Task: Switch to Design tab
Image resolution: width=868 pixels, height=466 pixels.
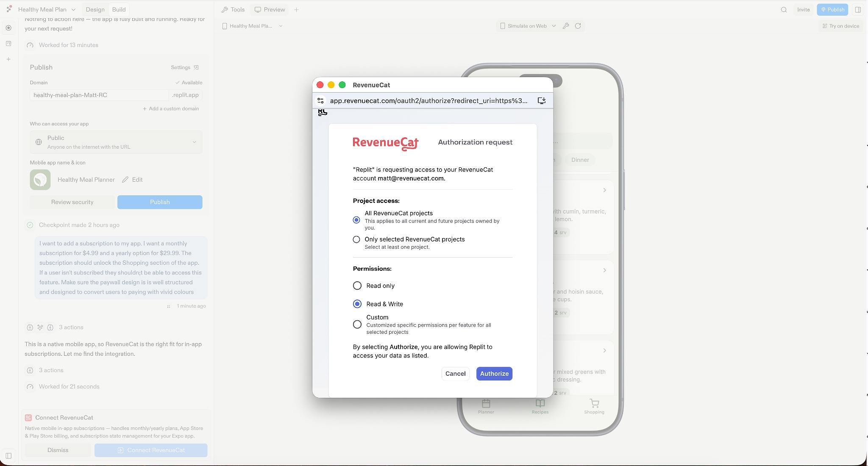Action: pyautogui.click(x=95, y=9)
